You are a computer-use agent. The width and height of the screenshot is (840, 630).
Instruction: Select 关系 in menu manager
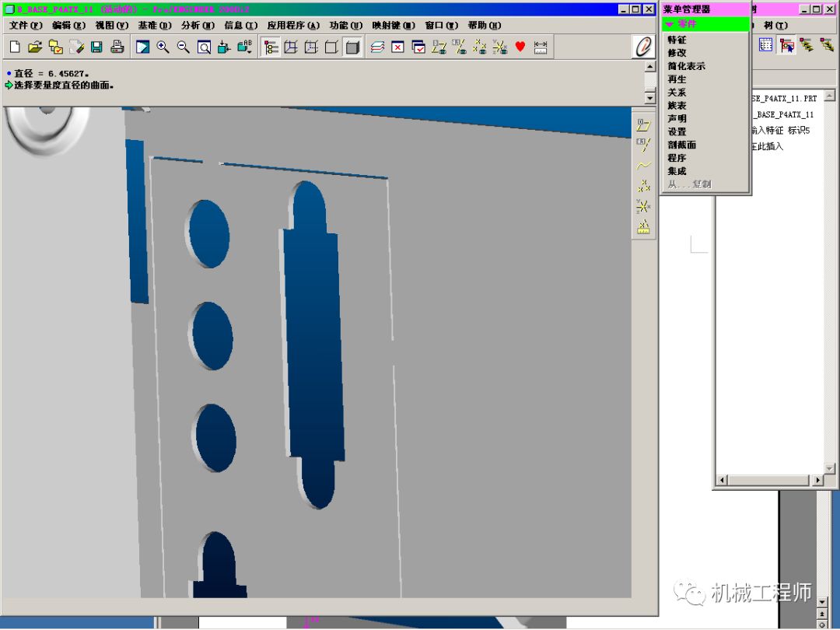click(677, 92)
